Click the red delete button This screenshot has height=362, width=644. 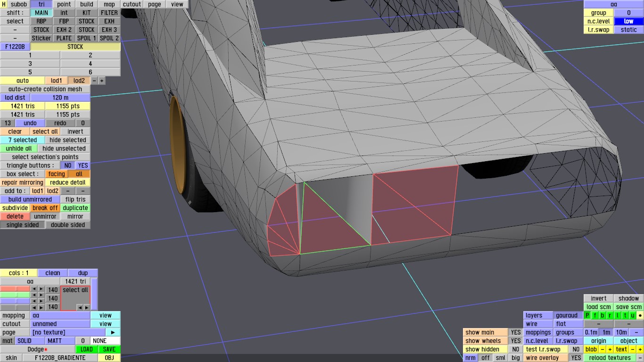pos(15,216)
